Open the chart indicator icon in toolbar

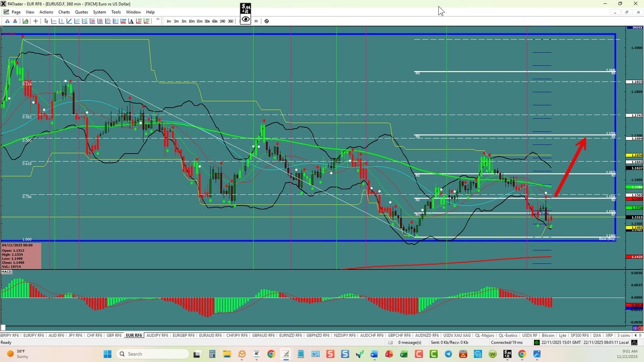tap(26, 21)
